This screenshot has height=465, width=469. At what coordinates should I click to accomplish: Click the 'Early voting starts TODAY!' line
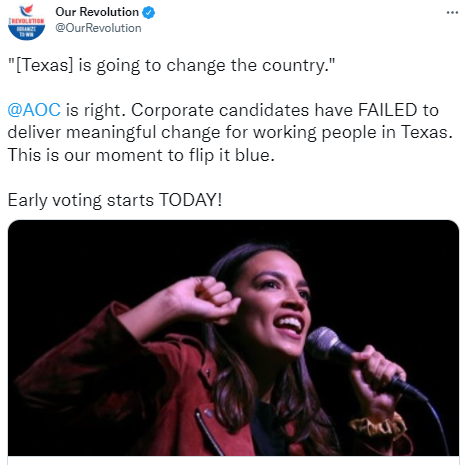(115, 200)
